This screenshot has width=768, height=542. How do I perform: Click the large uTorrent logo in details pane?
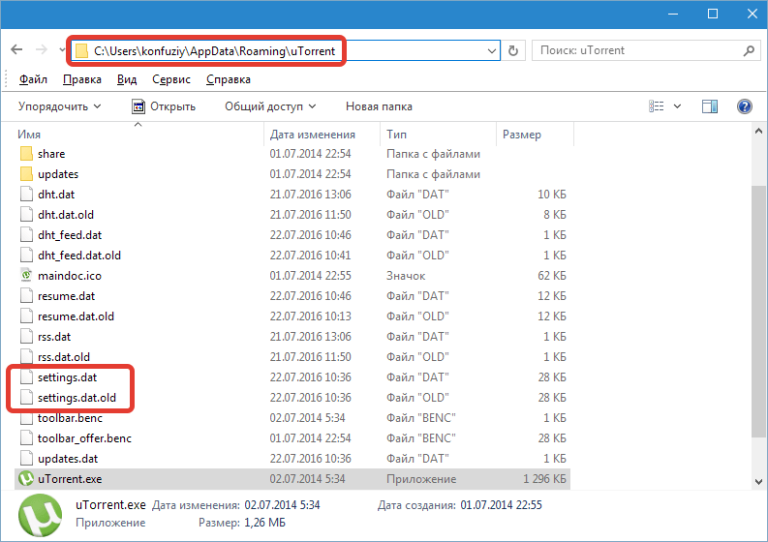coord(40,515)
